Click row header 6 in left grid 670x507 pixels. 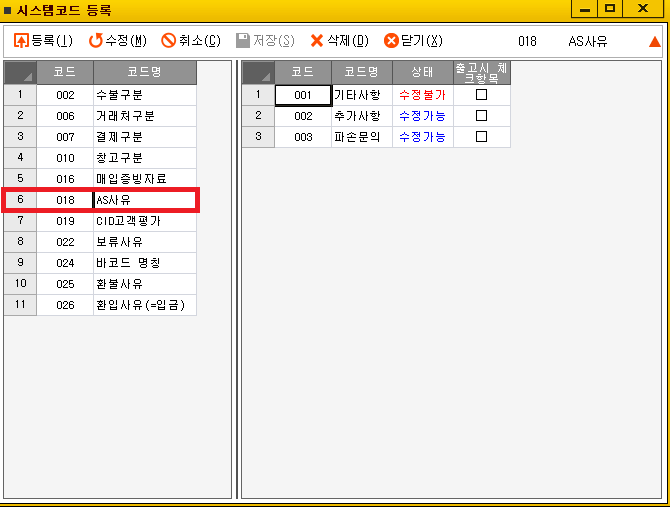(x=20, y=199)
